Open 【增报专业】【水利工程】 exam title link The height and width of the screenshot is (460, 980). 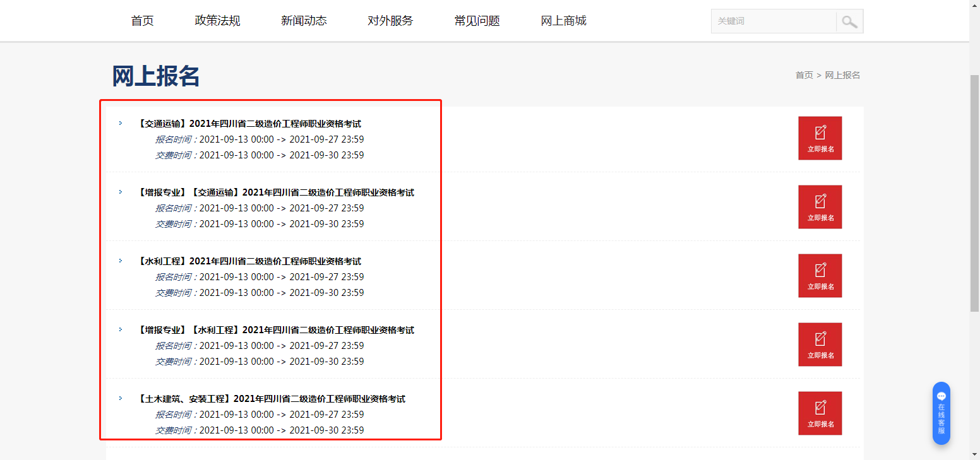pyautogui.click(x=276, y=330)
